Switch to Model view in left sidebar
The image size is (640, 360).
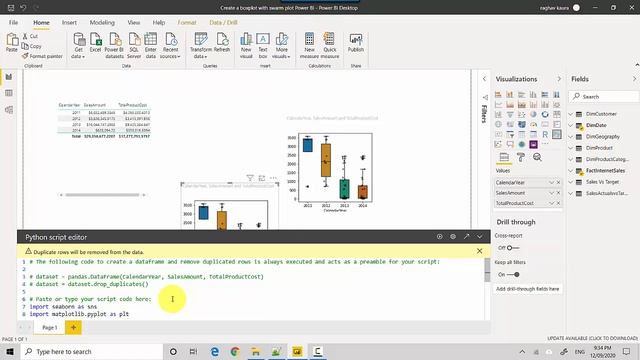click(x=9, y=110)
